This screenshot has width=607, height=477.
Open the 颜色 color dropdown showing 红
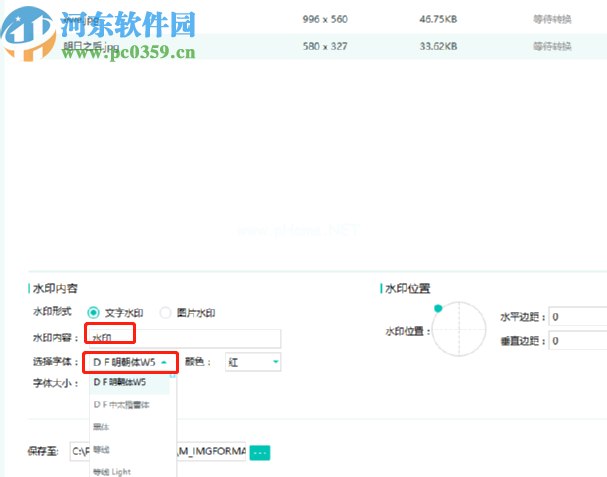(253, 362)
